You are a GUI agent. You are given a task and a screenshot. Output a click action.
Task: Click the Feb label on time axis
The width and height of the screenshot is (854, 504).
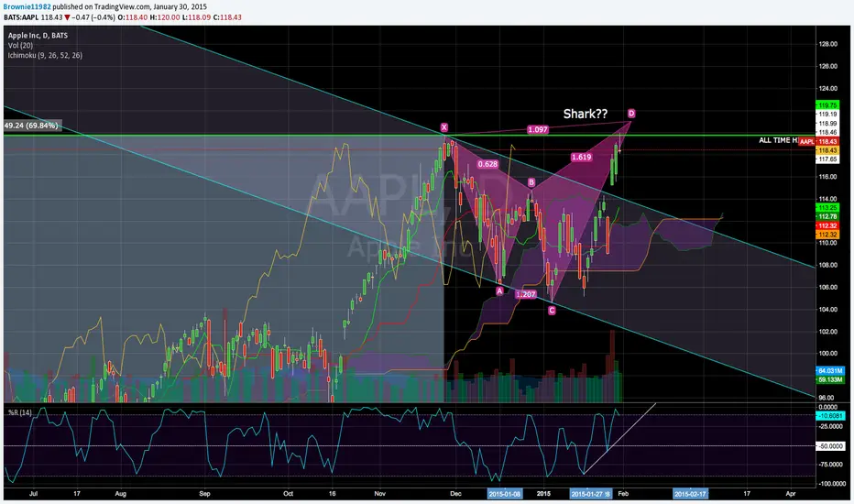pos(623,494)
